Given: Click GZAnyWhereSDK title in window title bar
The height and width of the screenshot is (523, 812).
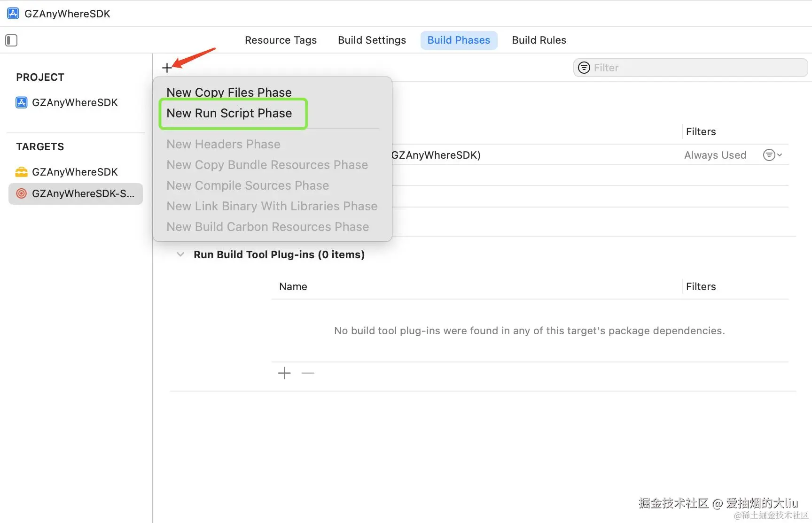Looking at the screenshot, I should (x=67, y=14).
